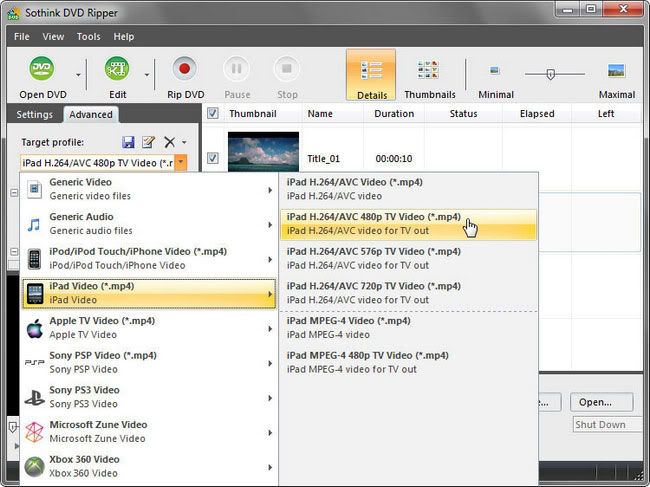
Task: Expand the Open DVD dropdown arrow
Action: (77, 73)
